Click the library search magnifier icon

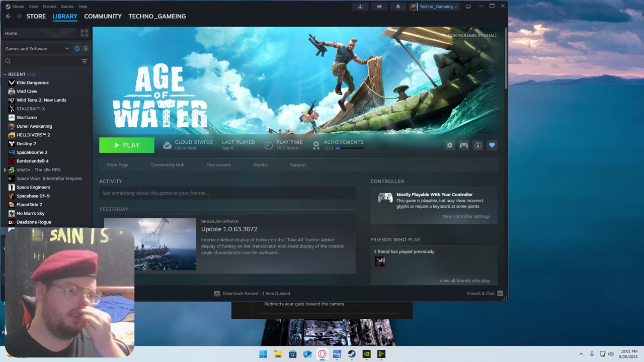click(x=8, y=61)
